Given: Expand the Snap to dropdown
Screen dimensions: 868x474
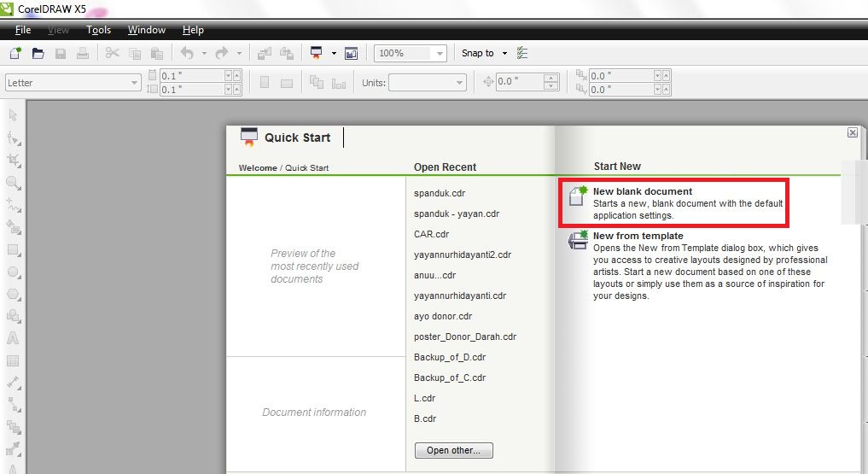Looking at the screenshot, I should click(x=504, y=53).
